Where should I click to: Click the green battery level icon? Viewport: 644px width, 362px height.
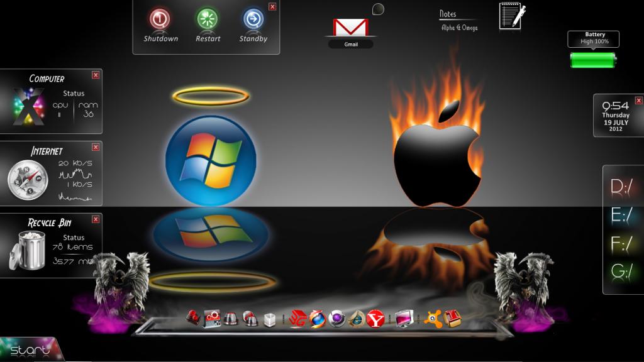pyautogui.click(x=593, y=60)
